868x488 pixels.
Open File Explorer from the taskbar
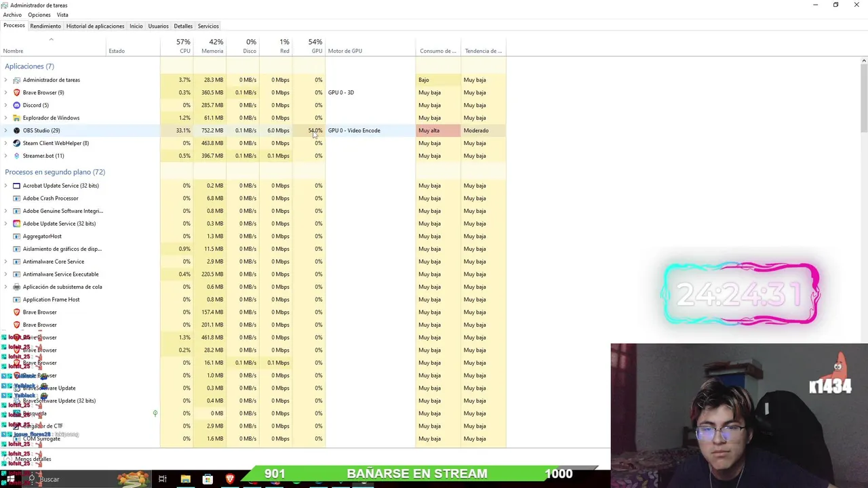coord(185,479)
